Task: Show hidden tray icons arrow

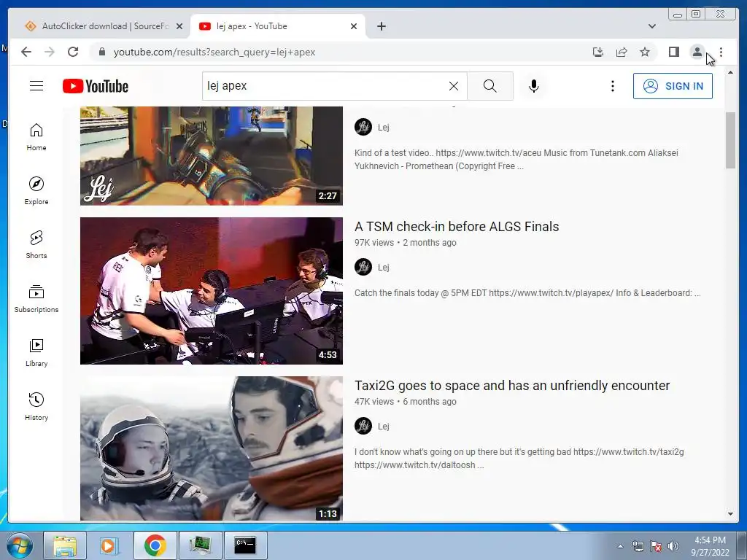Action: click(x=620, y=546)
